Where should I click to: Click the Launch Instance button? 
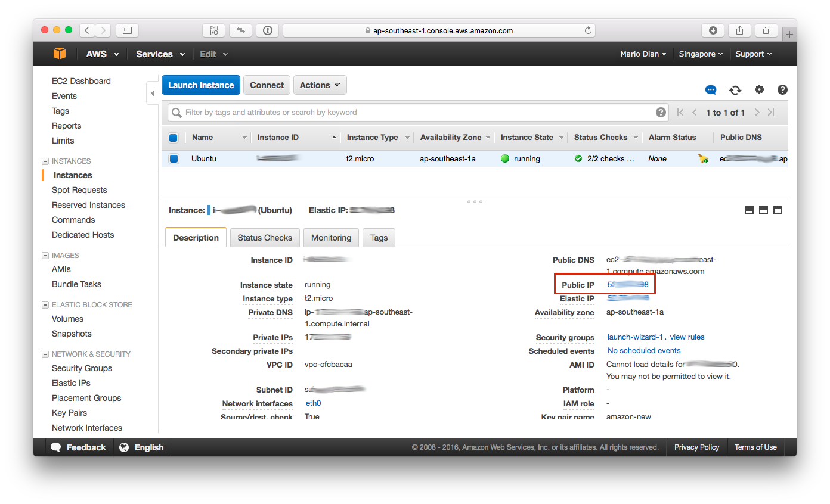click(x=201, y=85)
